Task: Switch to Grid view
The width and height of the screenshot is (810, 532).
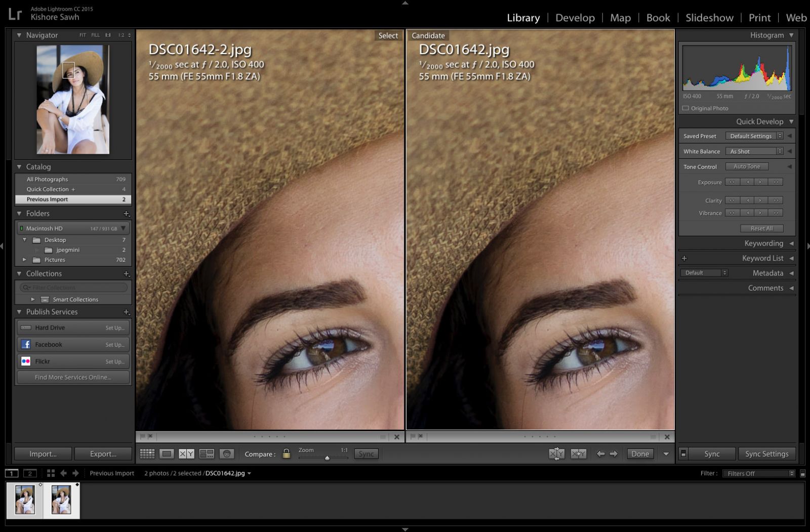Action: [147, 454]
